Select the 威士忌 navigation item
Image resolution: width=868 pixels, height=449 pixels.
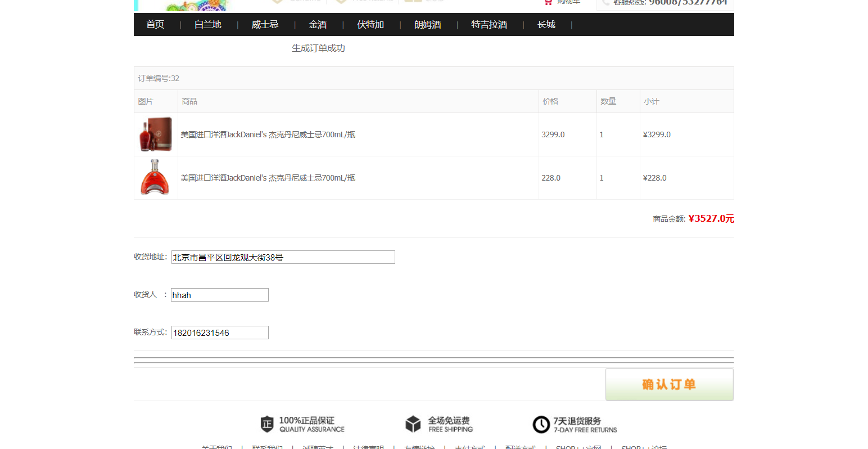265,25
